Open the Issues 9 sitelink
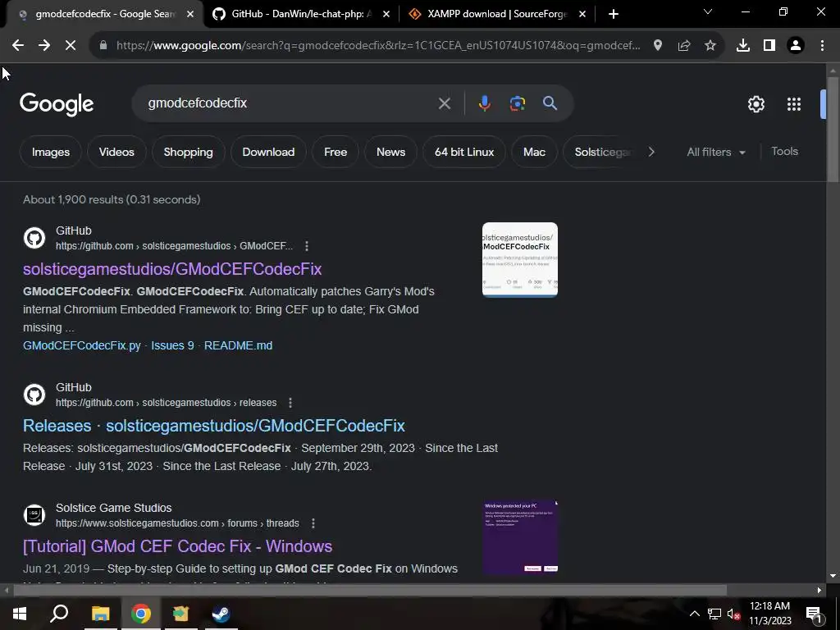840x630 pixels. [x=172, y=345]
